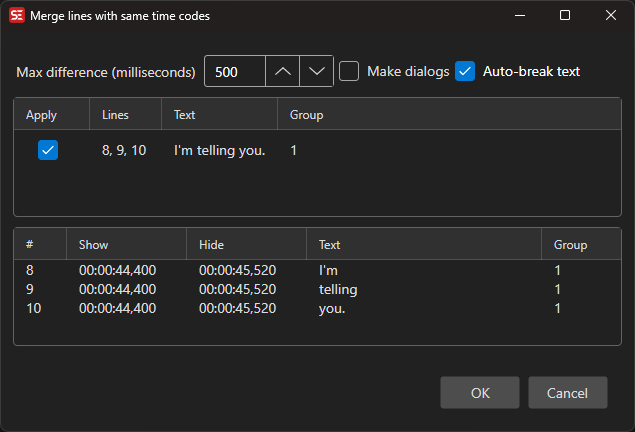The width and height of the screenshot is (635, 432).
Task: Click the Hide time of row 10
Action: (x=237, y=308)
